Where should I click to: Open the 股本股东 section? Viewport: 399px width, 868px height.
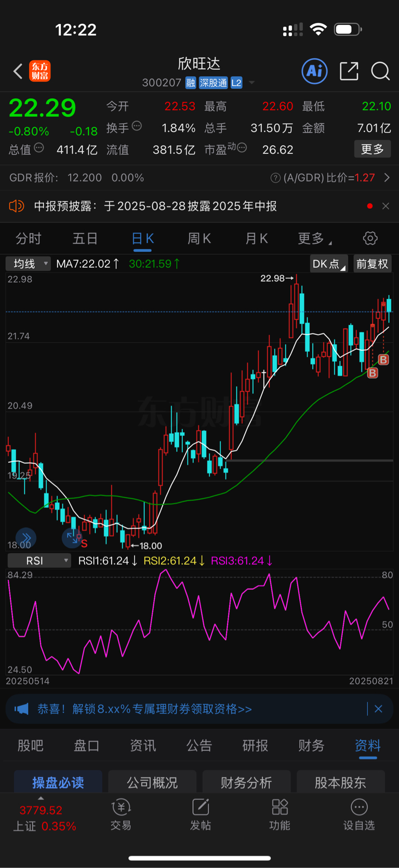point(340,782)
